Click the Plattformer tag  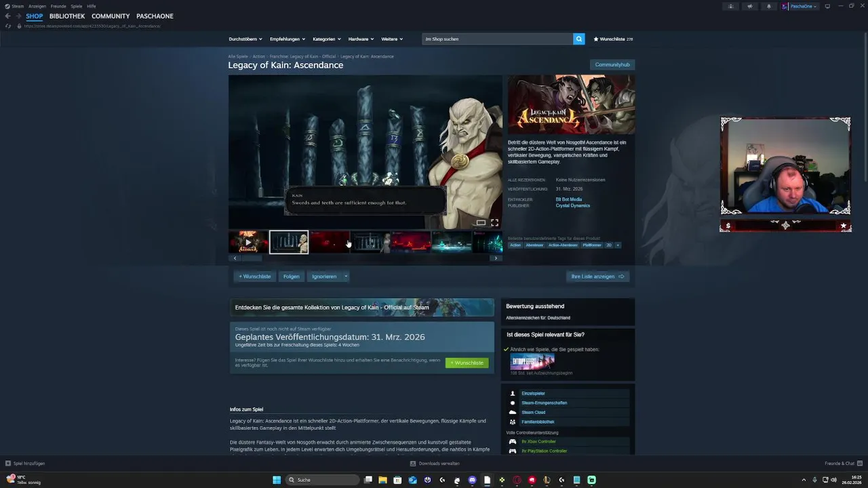coord(592,245)
